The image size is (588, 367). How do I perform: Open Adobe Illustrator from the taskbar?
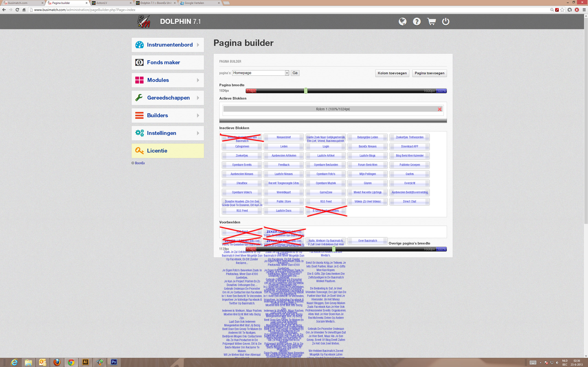click(x=85, y=362)
